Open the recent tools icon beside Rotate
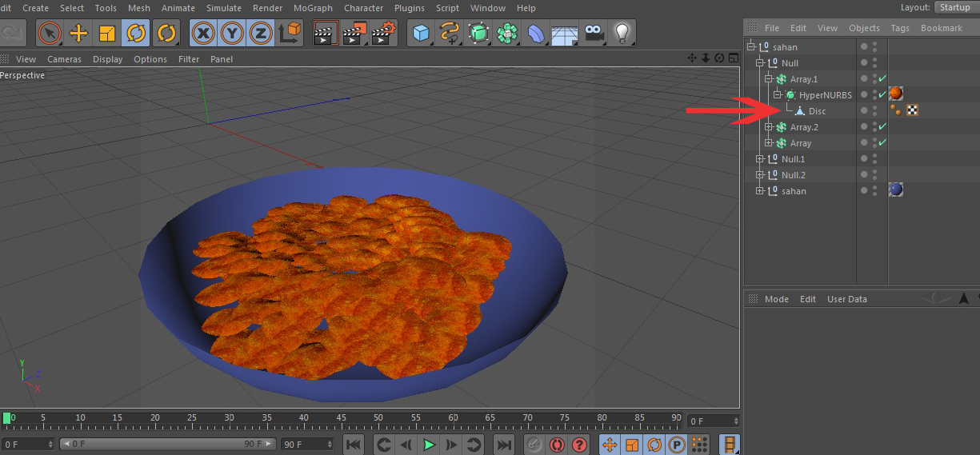 pyautogui.click(x=166, y=34)
